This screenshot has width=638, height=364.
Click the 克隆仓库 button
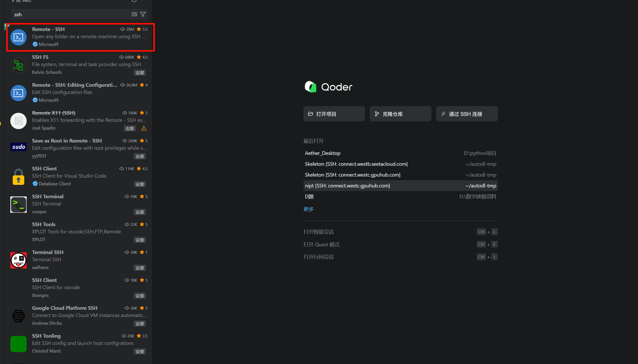click(400, 114)
